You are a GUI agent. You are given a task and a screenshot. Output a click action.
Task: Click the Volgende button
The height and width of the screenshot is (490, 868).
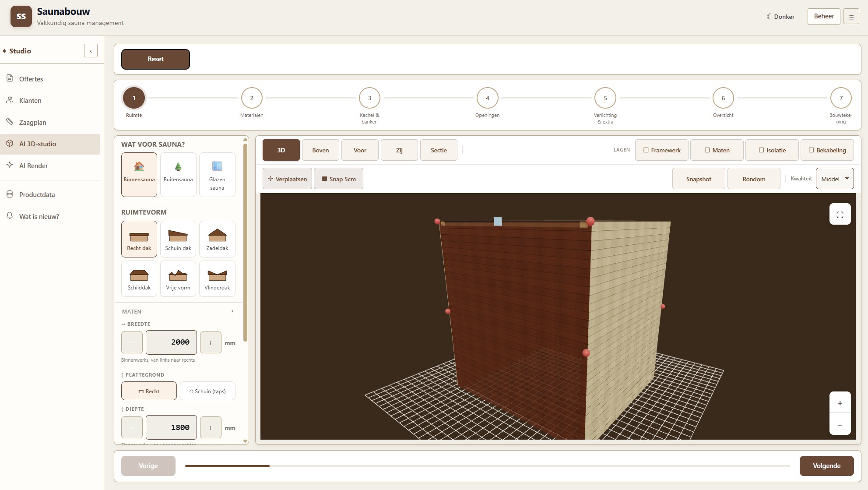click(826, 466)
